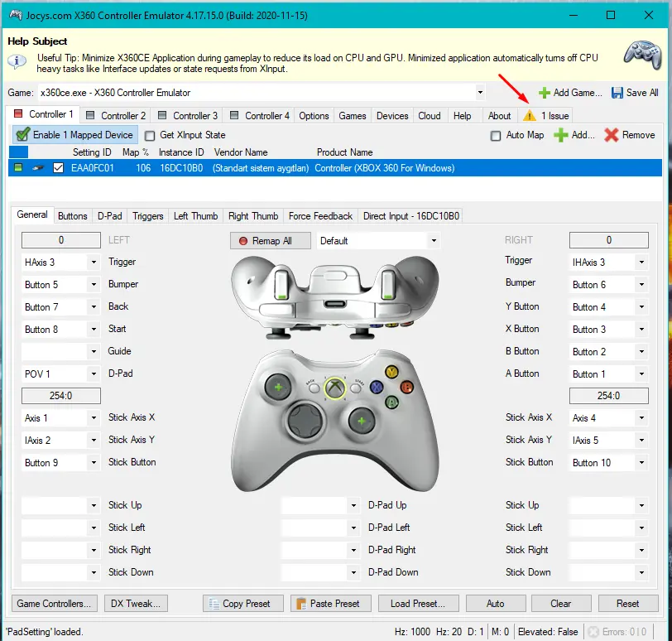Viewport: 672px width, 641px height.
Task: Open the D-Pad POV 1 dropdown
Action: [94, 374]
